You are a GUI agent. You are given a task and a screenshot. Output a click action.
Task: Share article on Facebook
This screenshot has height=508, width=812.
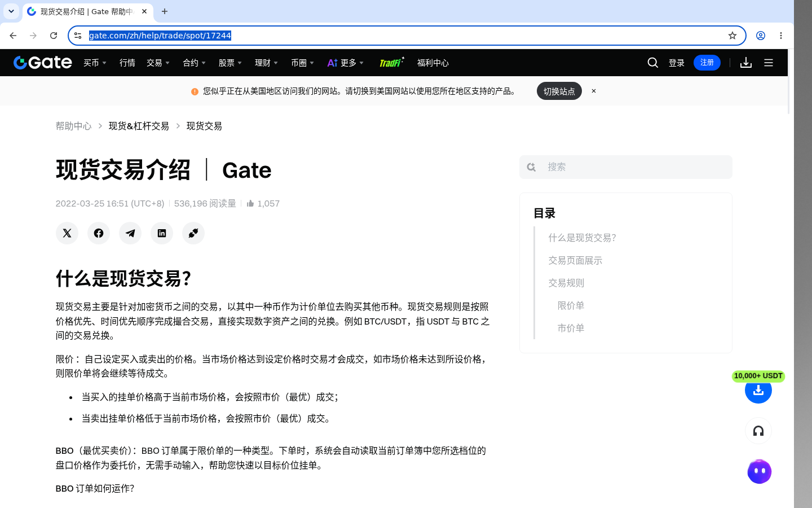[x=99, y=233]
